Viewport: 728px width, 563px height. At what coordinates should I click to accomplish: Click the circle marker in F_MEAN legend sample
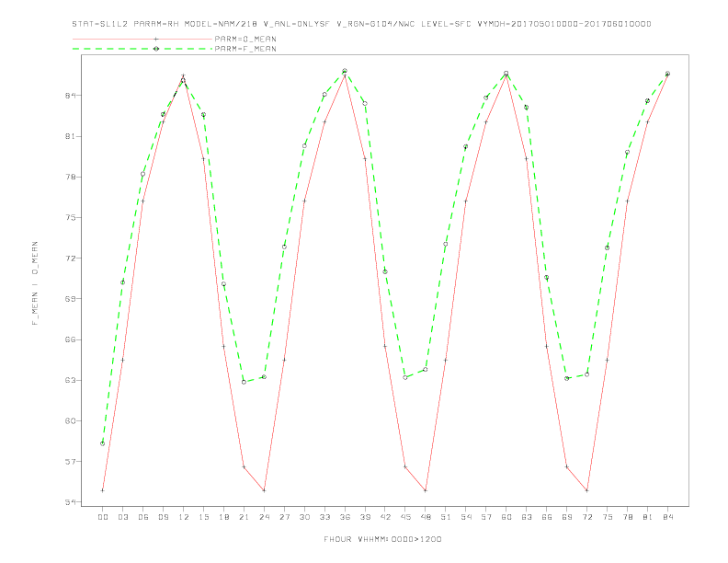point(156,49)
